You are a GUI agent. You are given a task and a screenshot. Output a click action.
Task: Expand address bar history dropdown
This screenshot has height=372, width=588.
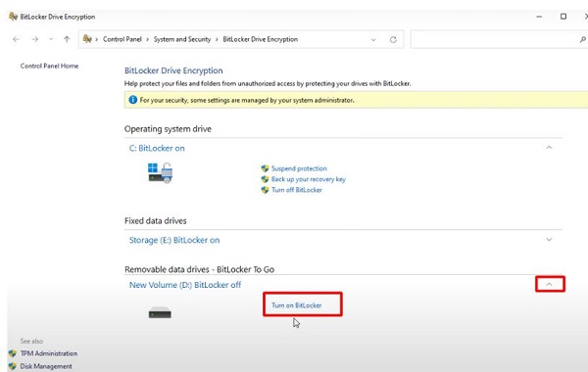click(x=373, y=40)
